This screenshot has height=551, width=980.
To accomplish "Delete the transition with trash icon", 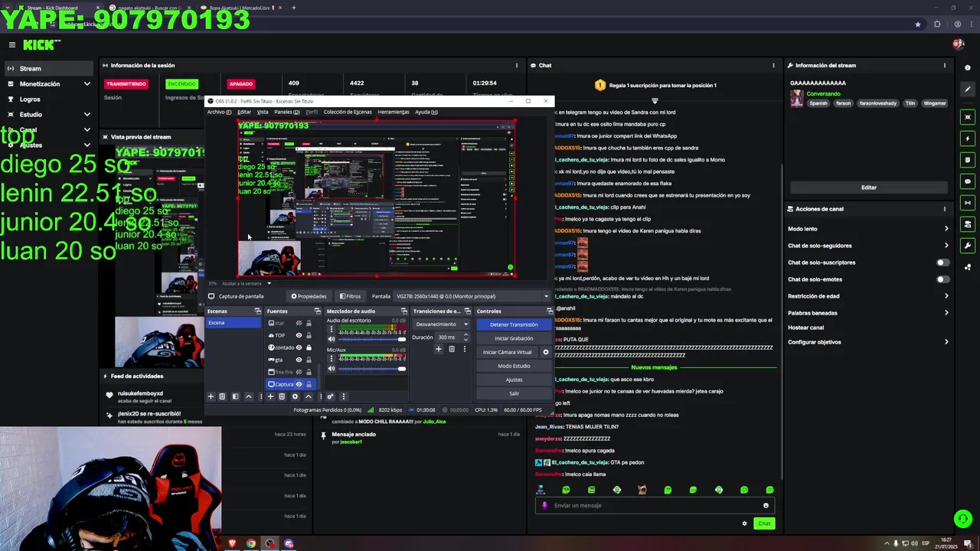I will [x=452, y=349].
